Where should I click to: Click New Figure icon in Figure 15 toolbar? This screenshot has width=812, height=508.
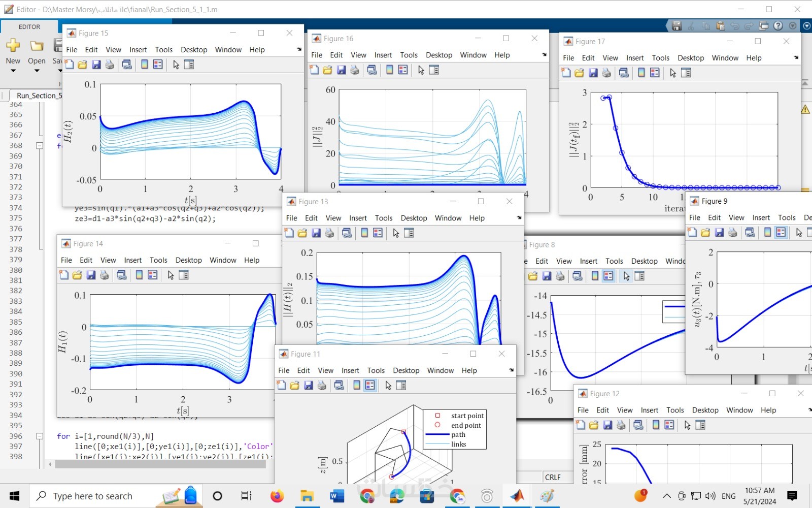click(x=69, y=65)
